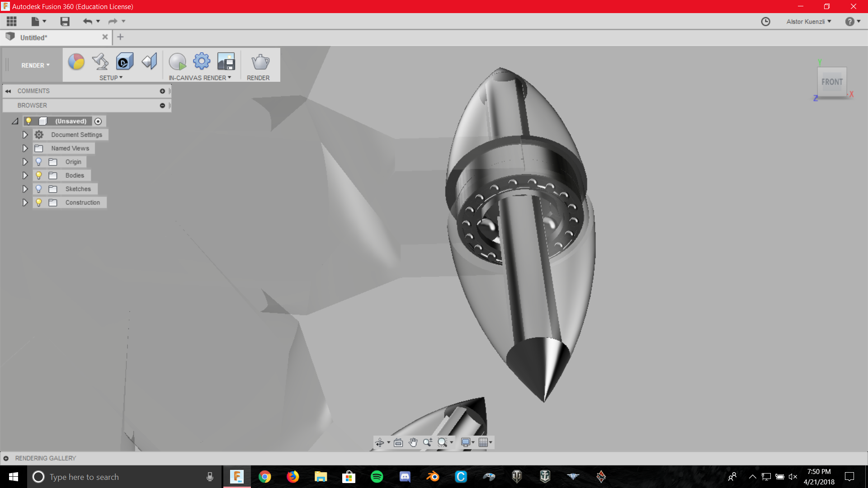This screenshot has height=488, width=868.
Task: Expand the Document Settings node
Action: click(x=25, y=135)
